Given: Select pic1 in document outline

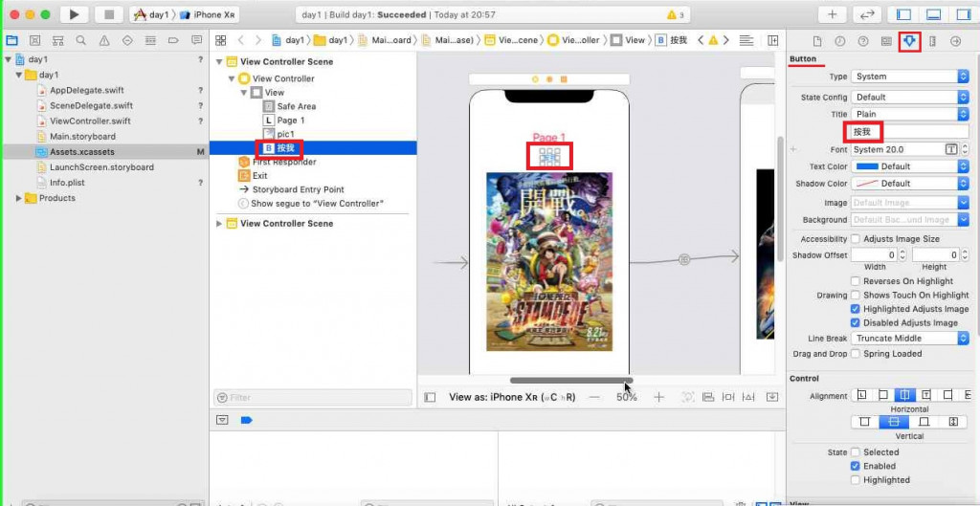Looking at the screenshot, I should click(x=285, y=134).
